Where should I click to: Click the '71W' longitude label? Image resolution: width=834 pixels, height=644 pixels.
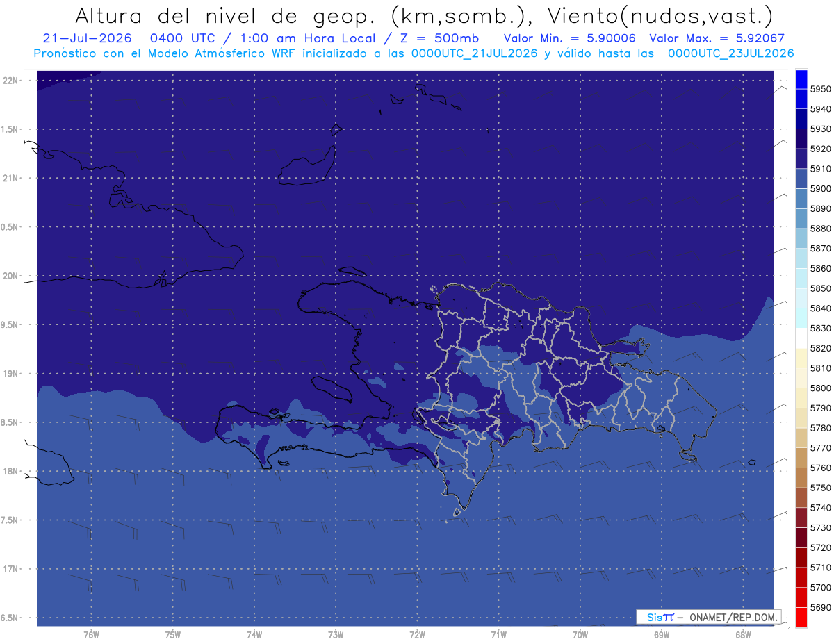[498, 634]
